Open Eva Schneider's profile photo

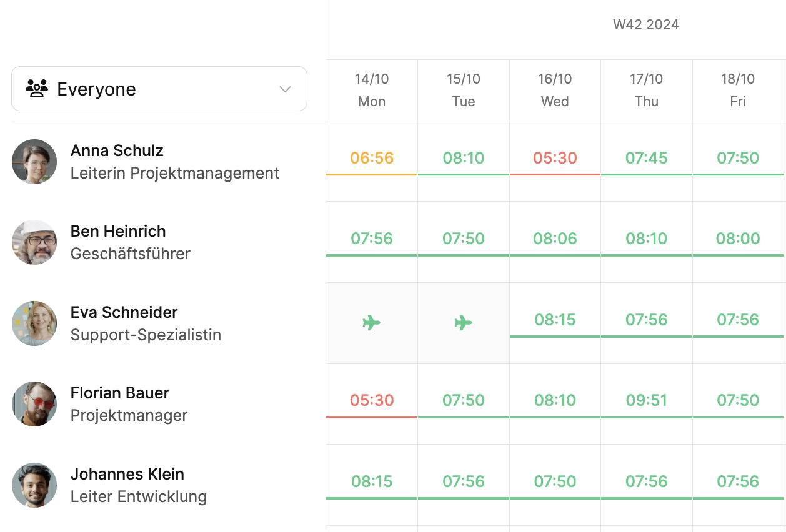coord(34,323)
